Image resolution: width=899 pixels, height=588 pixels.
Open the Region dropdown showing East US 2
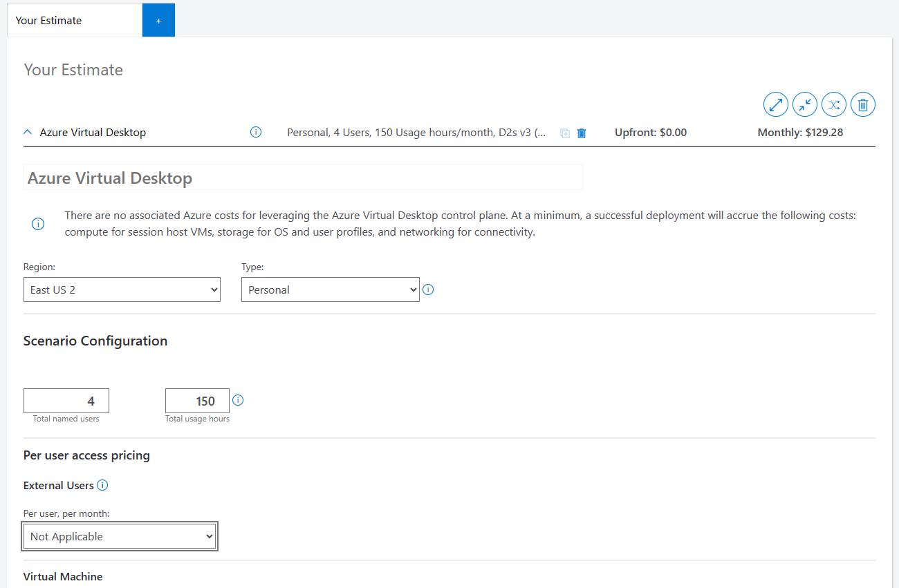coord(122,290)
